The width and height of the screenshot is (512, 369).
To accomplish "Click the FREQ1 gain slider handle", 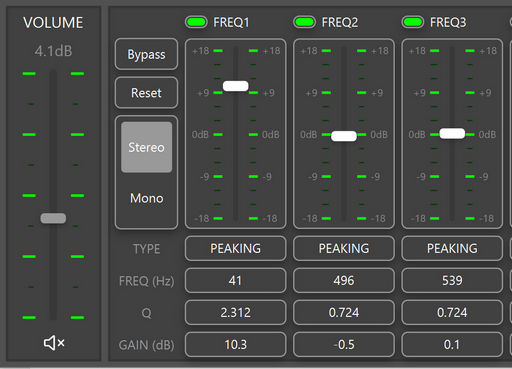I will tap(236, 86).
